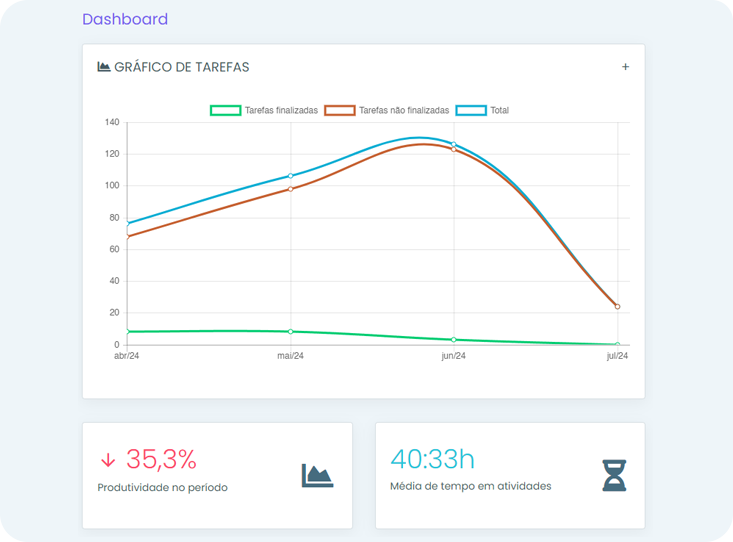
Task: Click the hourglass icon in time card
Action: (614, 475)
